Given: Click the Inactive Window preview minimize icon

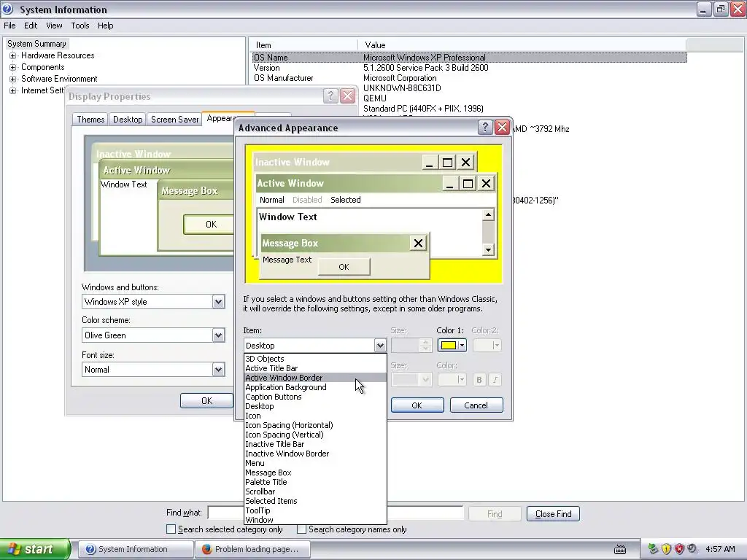Looking at the screenshot, I should (x=429, y=163).
